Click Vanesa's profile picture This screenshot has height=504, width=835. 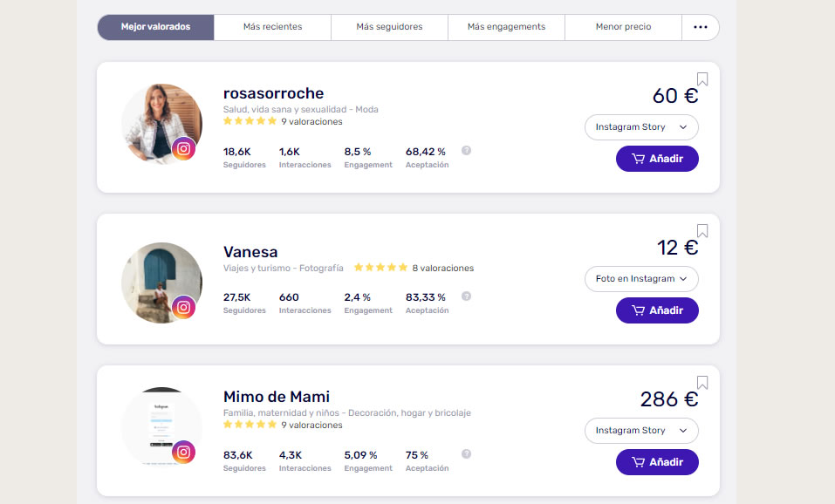[161, 283]
